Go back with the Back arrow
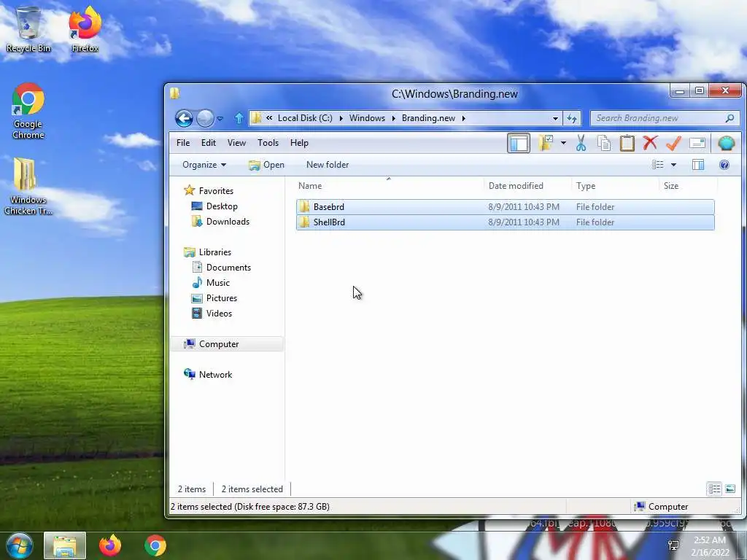This screenshot has height=560, width=747. click(184, 118)
